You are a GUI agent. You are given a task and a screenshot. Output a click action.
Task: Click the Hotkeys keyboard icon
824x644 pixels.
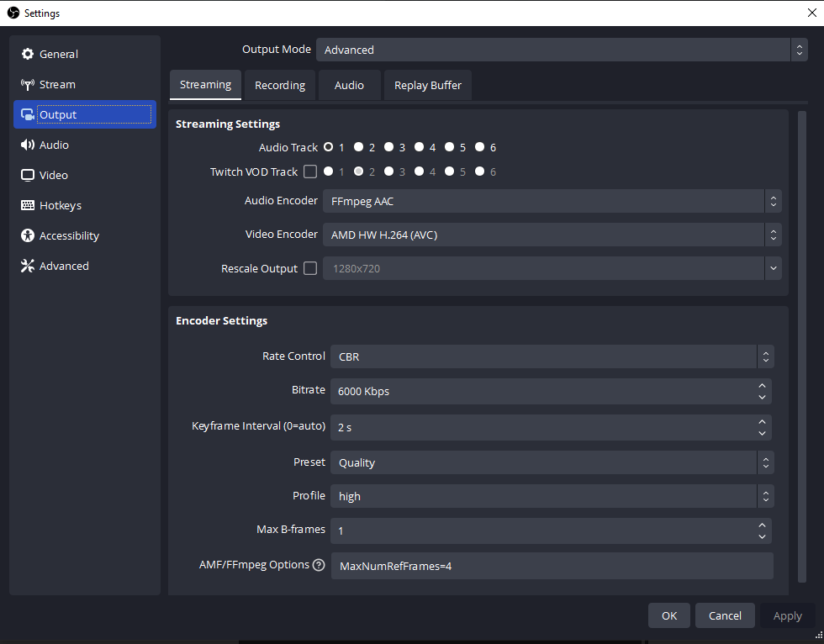(27, 205)
